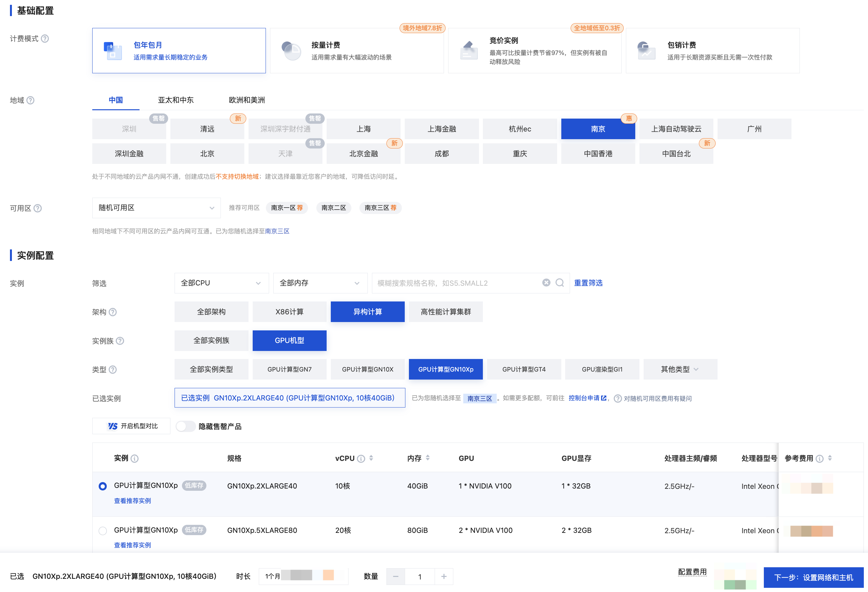Image resolution: width=868 pixels, height=592 pixels.
Task: Click the search magnifier icon in spec search
Action: 559,283
